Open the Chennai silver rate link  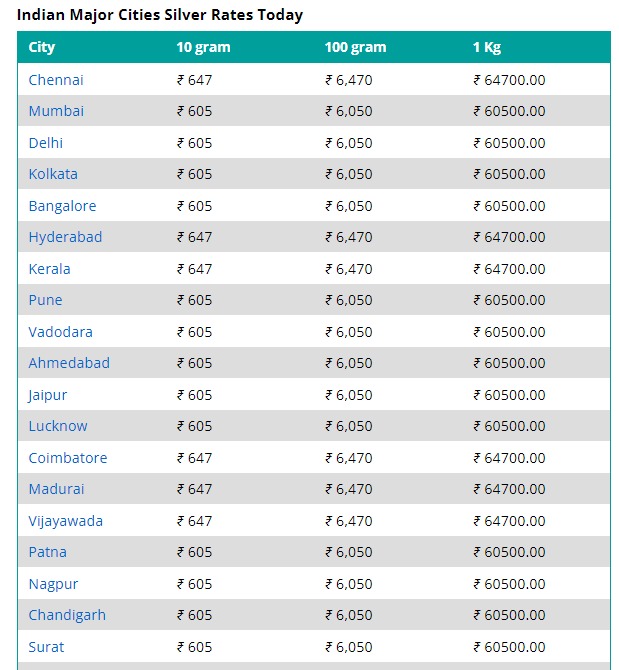pyautogui.click(x=56, y=80)
